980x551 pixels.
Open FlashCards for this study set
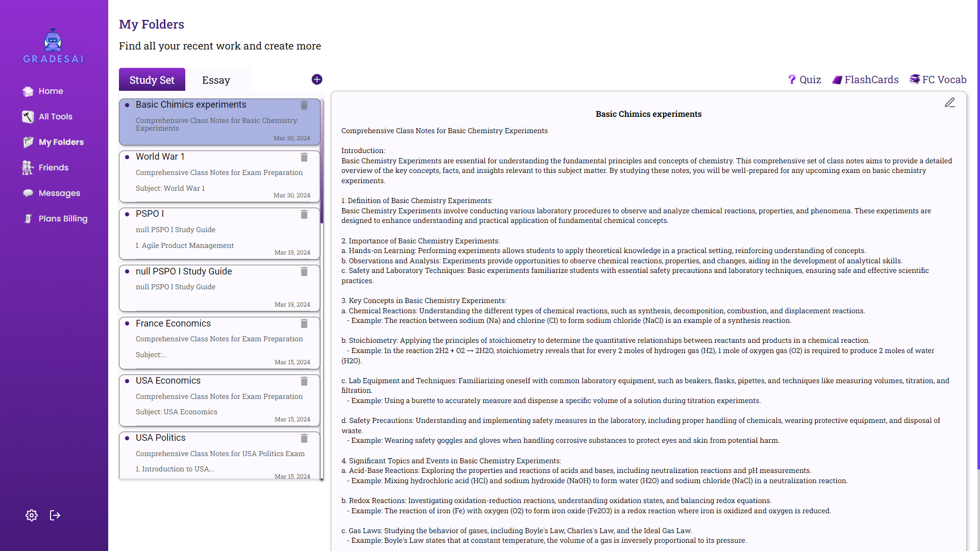coord(866,80)
